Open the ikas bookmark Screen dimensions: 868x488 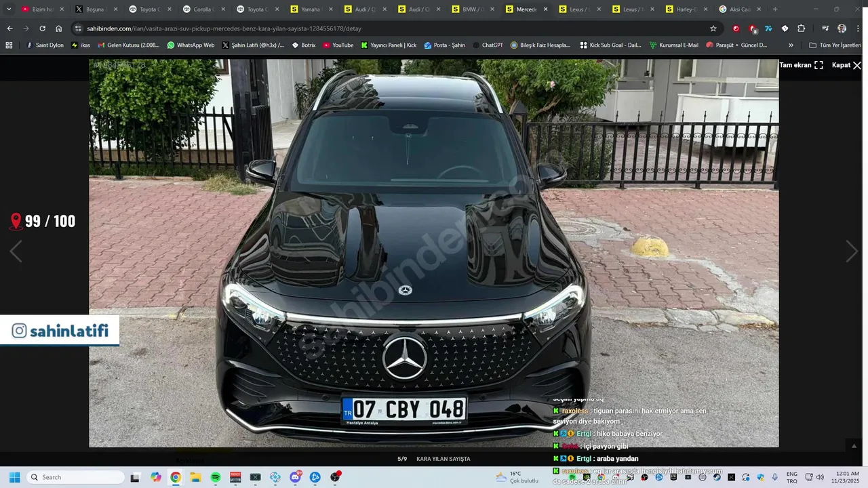(81, 45)
